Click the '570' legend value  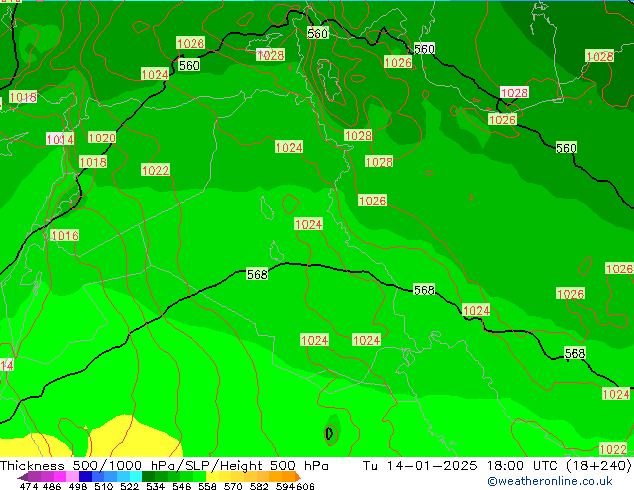click(x=233, y=486)
